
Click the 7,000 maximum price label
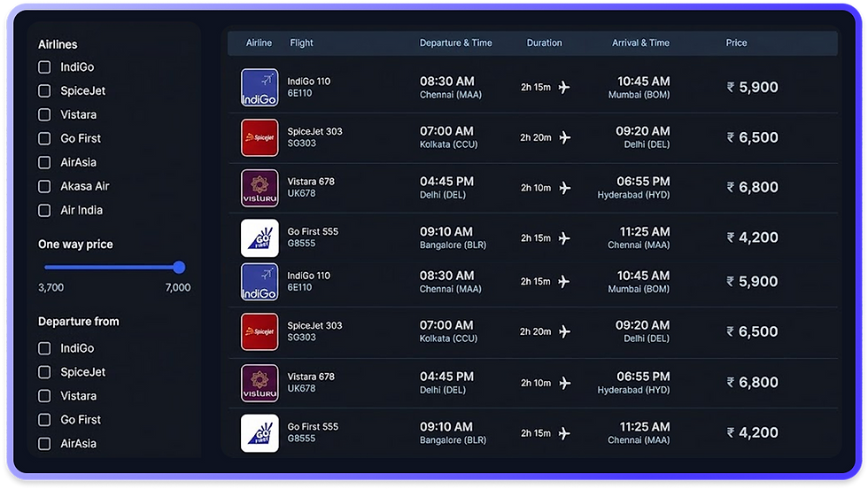pos(178,287)
